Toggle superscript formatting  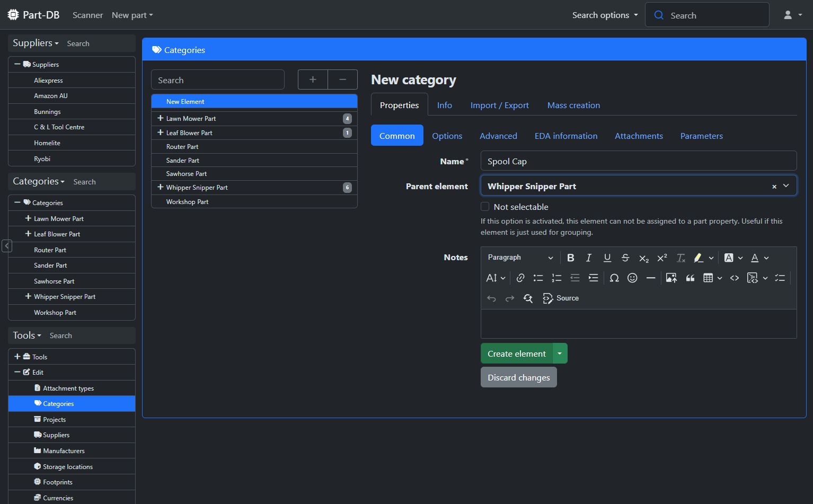click(x=662, y=258)
